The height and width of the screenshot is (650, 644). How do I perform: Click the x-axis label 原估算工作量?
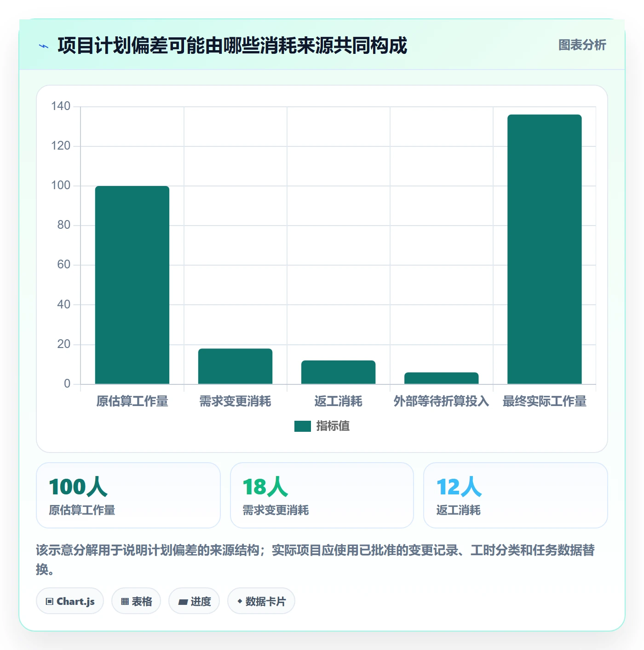132,401
